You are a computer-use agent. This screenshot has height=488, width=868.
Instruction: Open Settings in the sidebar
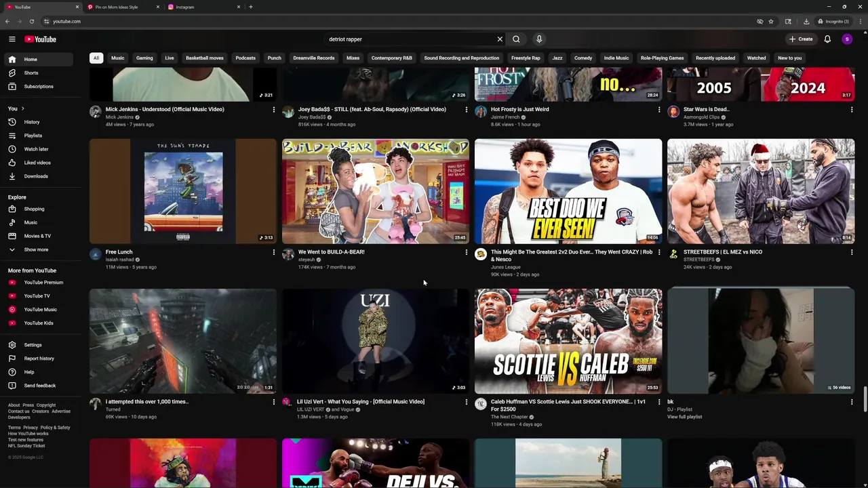(x=38, y=345)
